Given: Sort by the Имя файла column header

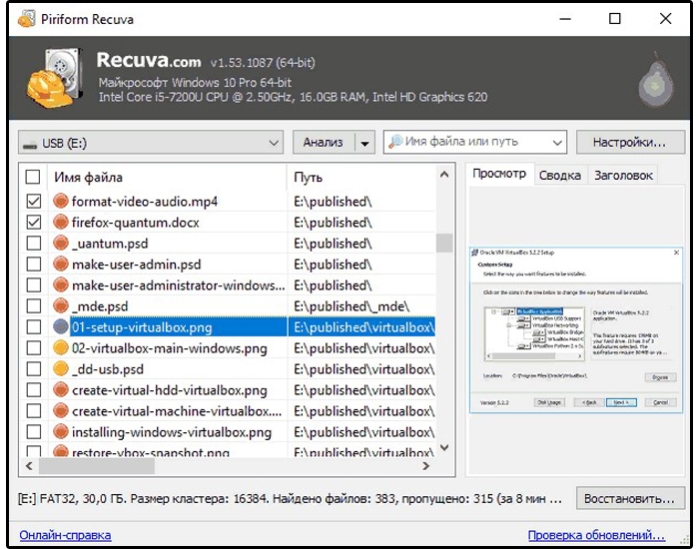Looking at the screenshot, I should [x=167, y=177].
